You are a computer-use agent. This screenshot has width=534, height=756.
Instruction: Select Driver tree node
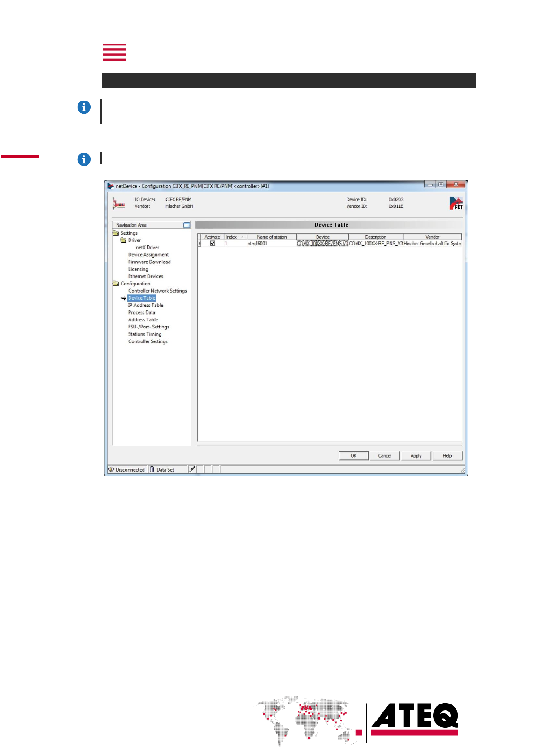(x=135, y=240)
